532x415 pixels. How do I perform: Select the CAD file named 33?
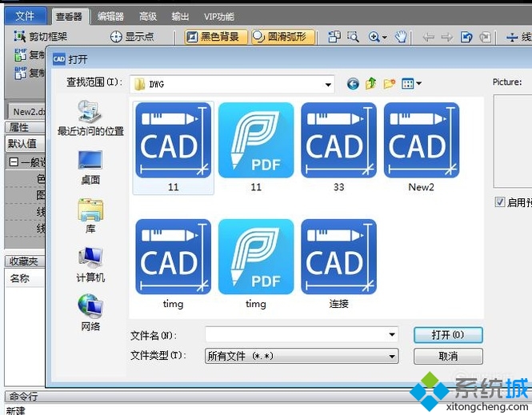(x=338, y=148)
